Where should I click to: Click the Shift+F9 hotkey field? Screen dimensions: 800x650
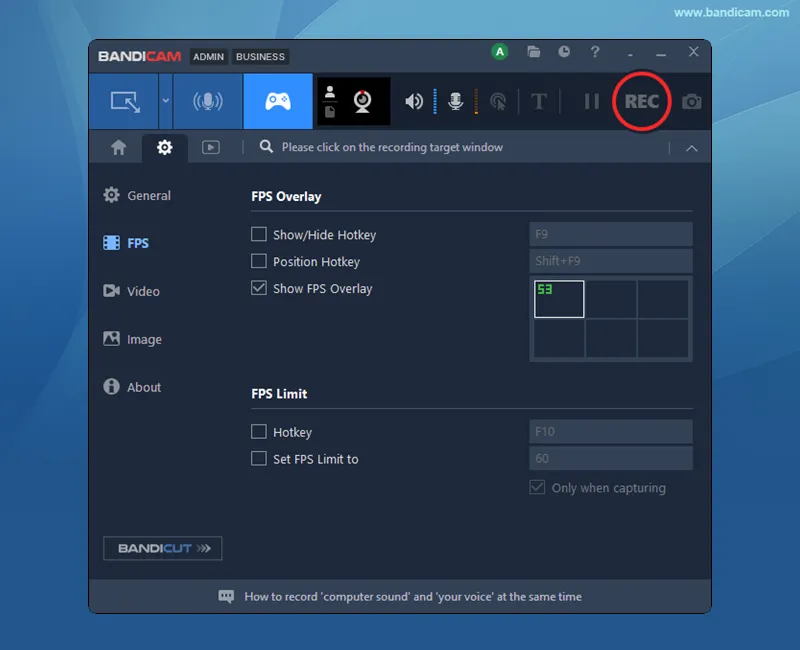611,261
